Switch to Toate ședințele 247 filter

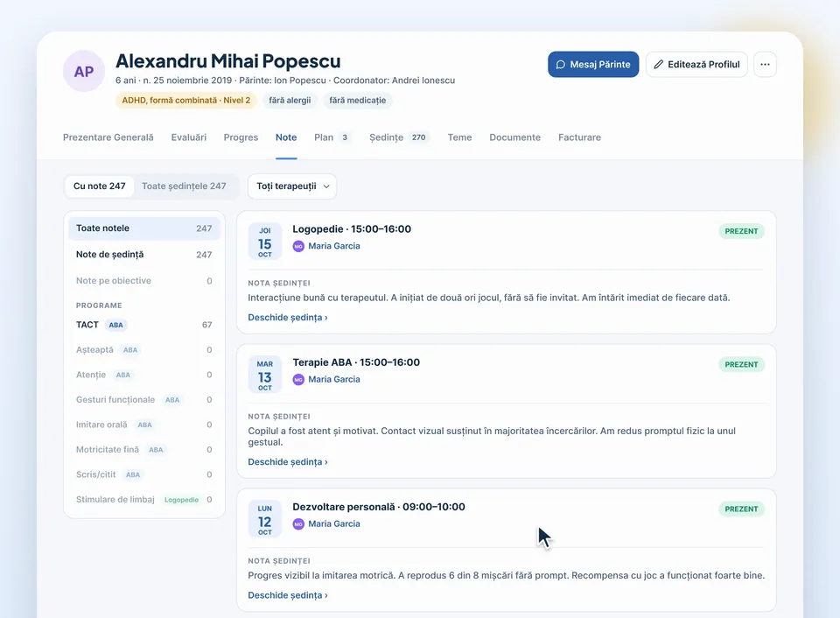pyautogui.click(x=184, y=186)
